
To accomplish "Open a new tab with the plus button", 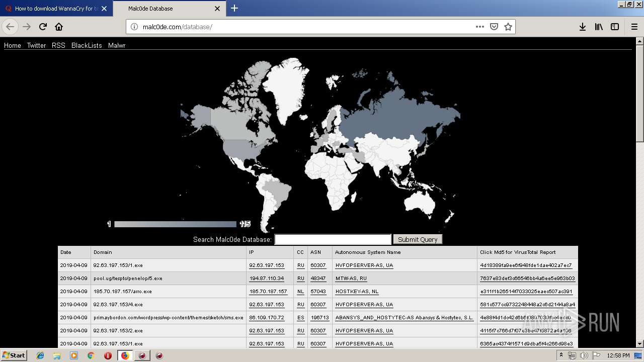I will [234, 8].
